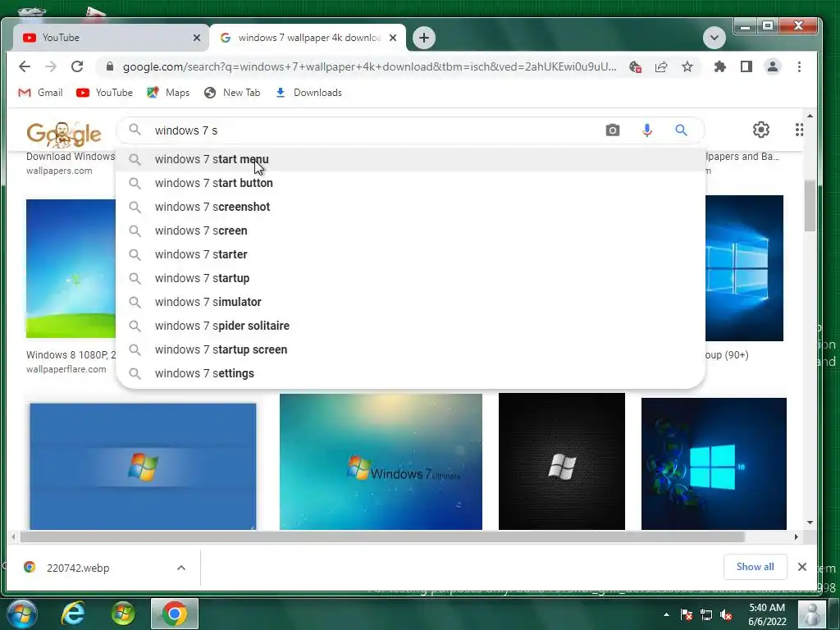Click the Chrome taskbar button
The width and height of the screenshot is (840, 630).
point(175,614)
